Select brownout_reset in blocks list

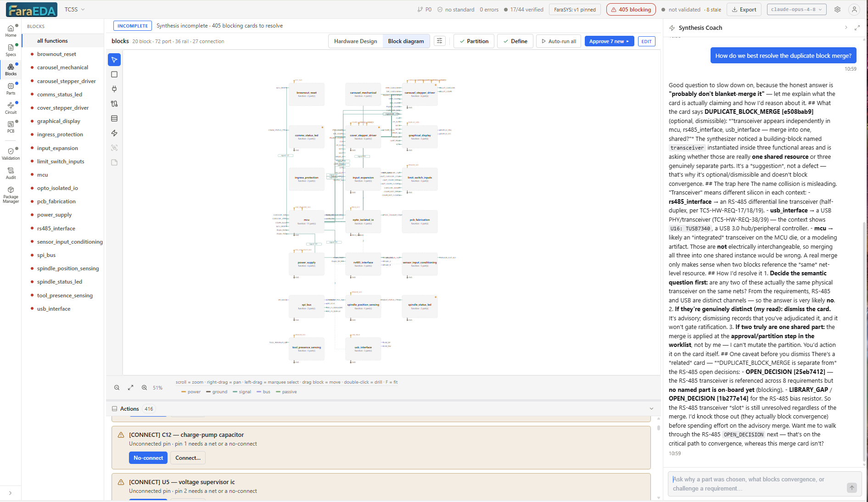(x=63, y=54)
